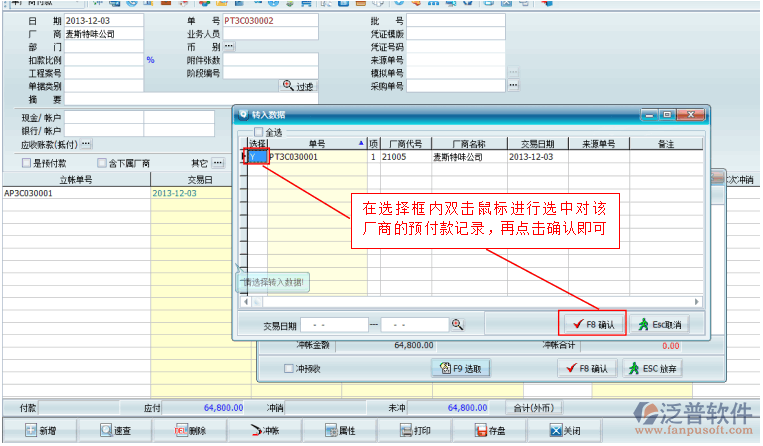The image size is (763, 446).
Task: Click the dialog's 交易日期 end date field
Action: click(x=415, y=324)
